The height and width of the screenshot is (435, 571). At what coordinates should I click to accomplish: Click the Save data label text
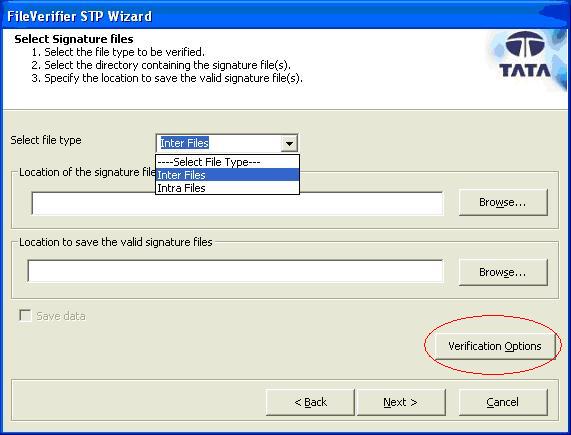tap(61, 316)
